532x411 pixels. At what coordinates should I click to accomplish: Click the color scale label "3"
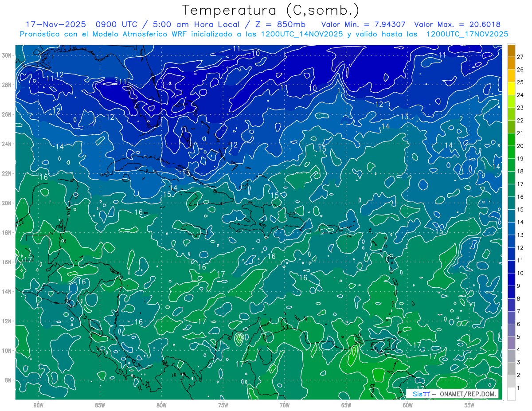[519, 363]
